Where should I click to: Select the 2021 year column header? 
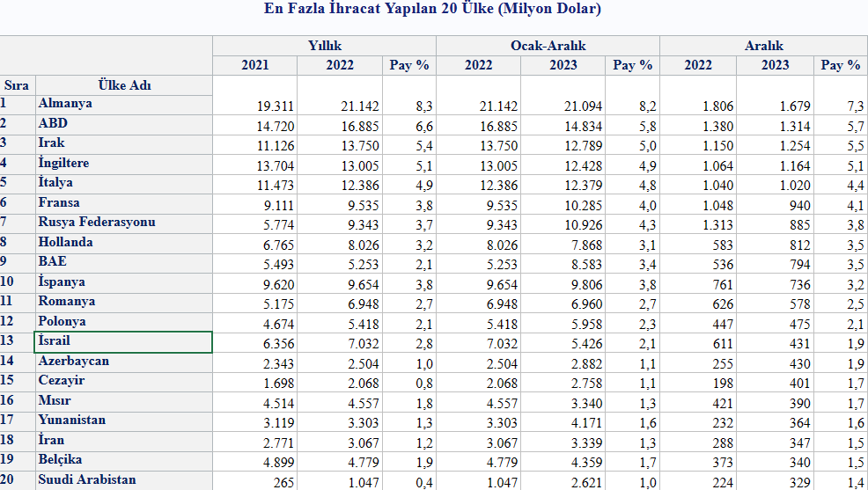tap(254, 65)
